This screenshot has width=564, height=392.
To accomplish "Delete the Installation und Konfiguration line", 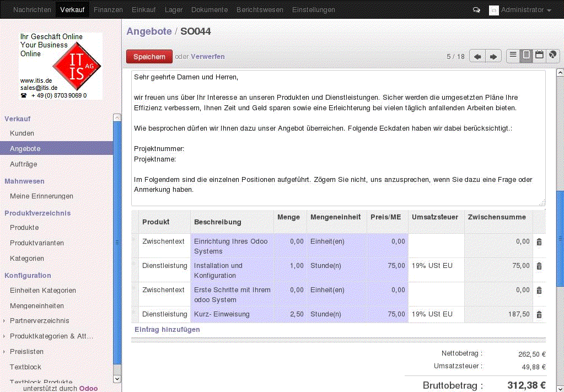I will tap(539, 266).
